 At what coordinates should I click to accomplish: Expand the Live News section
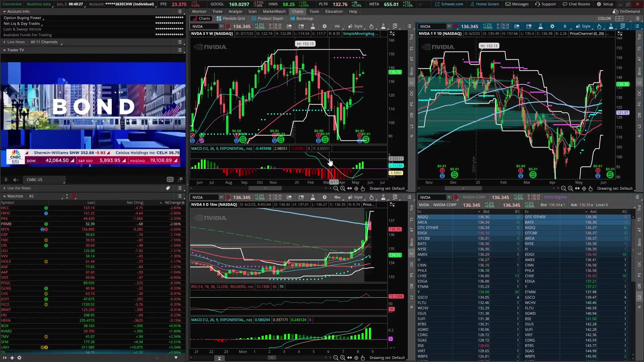pyautogui.click(x=5, y=42)
